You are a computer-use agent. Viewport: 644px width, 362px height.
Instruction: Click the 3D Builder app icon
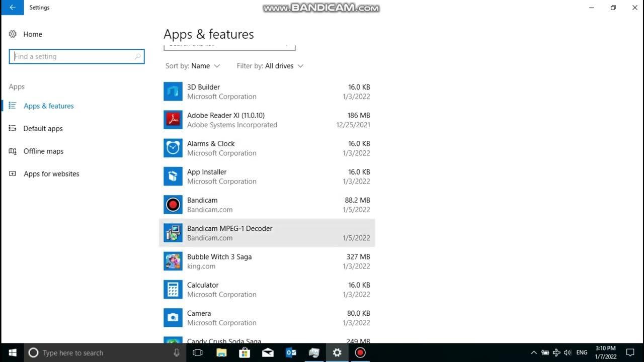173,92
